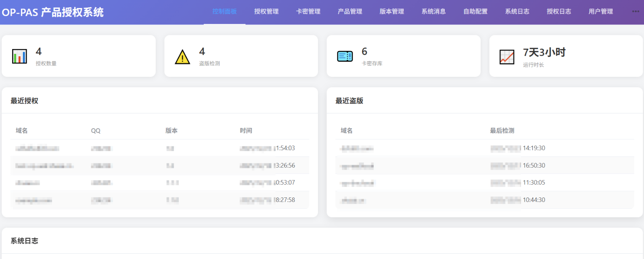Click the 最近授权 panel heading
The height and width of the screenshot is (259, 644).
24,101
